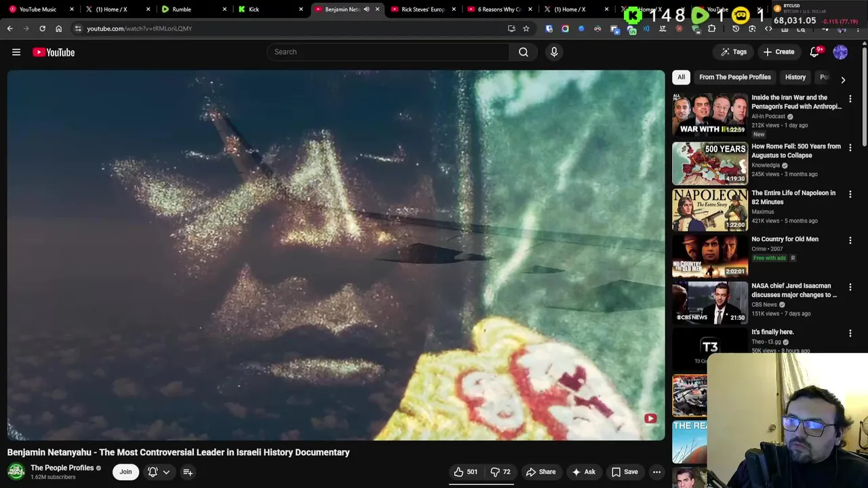The image size is (868, 488).
Task: Close the YouTube Music tab
Action: [x=72, y=9]
